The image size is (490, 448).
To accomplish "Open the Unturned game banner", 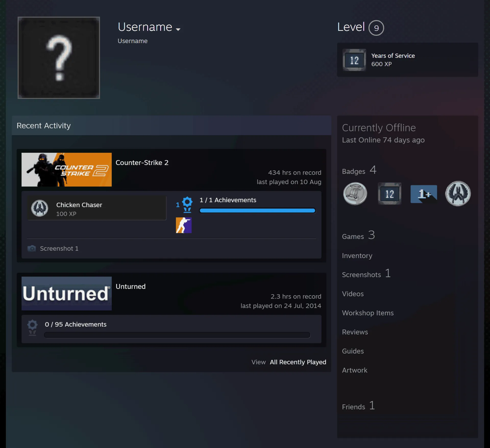I will tap(67, 293).
